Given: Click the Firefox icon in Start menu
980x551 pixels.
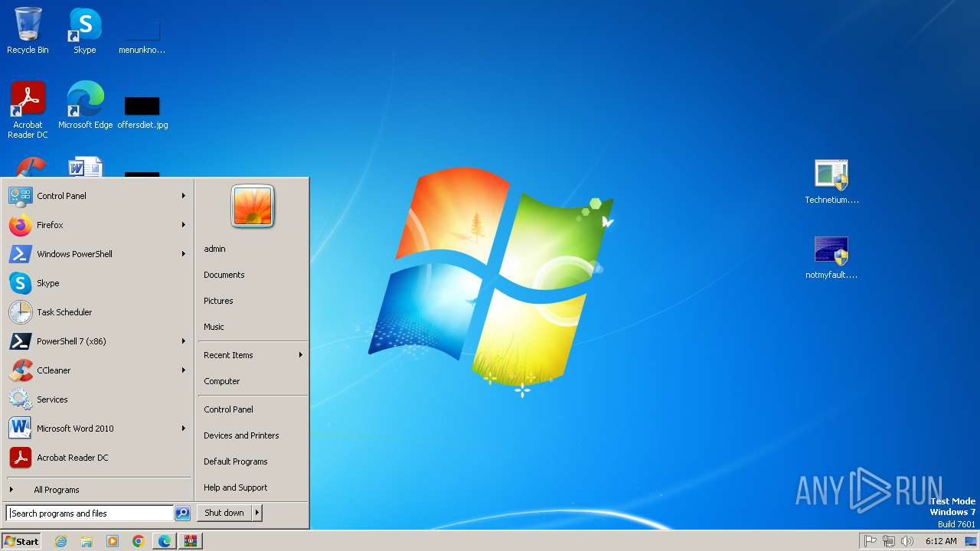Looking at the screenshot, I should point(20,225).
